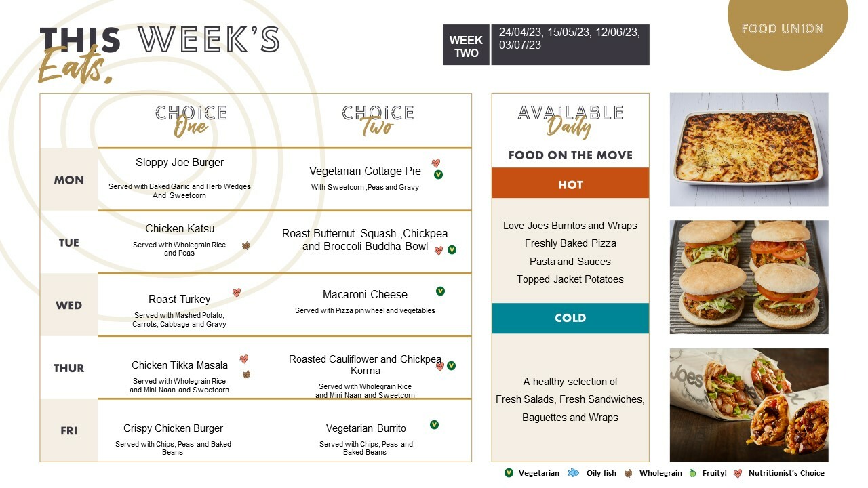868x488 pixels.
Task: Click the Sloppy Joe Burger dish title
Action: (180, 163)
